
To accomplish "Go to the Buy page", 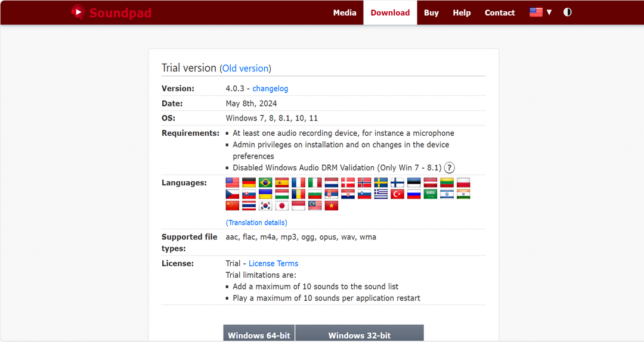I will (x=431, y=13).
